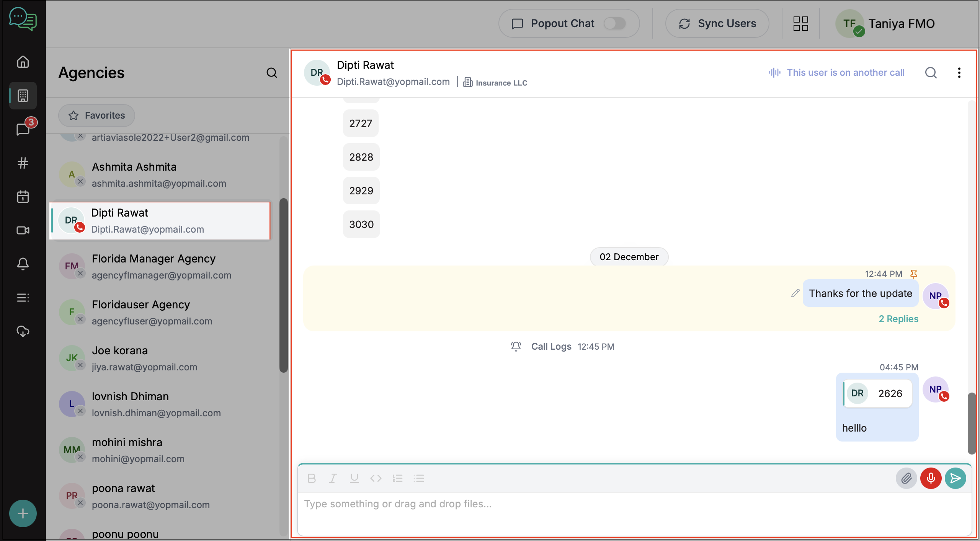Open video meetings camera icon
980x541 pixels.
(23, 230)
